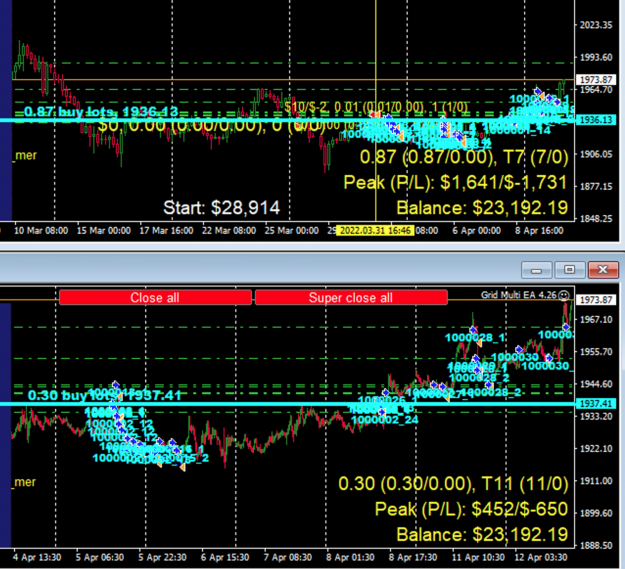Screen dimensions: 625x569
Task: Click the 2022.03.31 16:46 crosshair date tag
Action: (x=375, y=231)
